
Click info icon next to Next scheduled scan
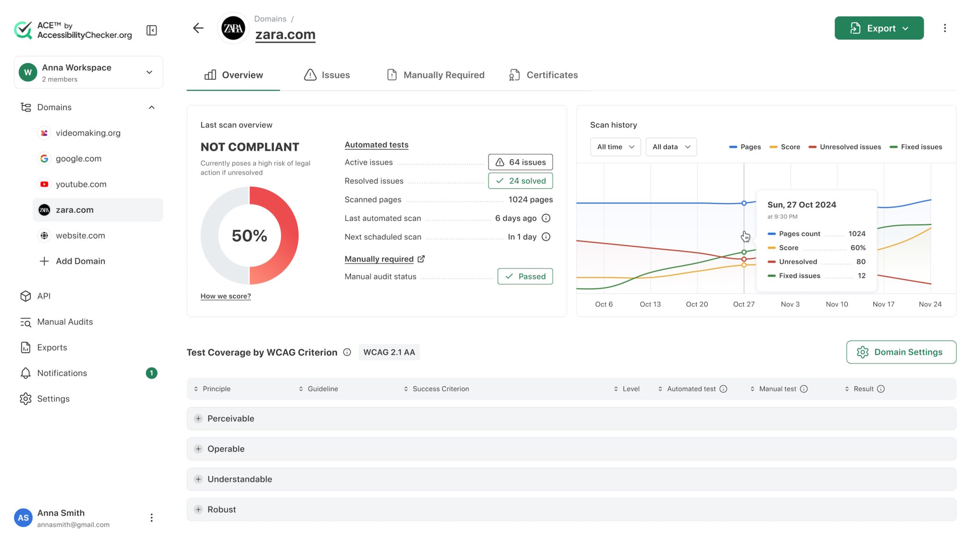546,237
